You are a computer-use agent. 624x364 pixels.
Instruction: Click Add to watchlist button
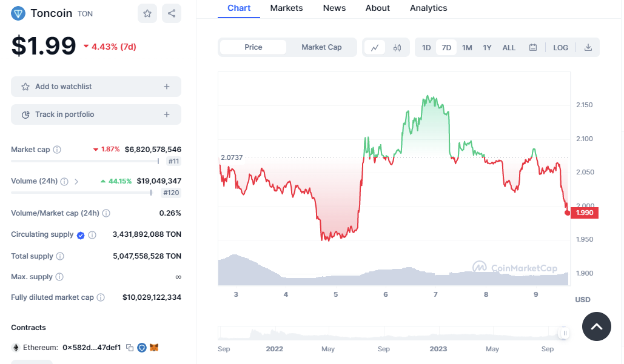tap(96, 87)
